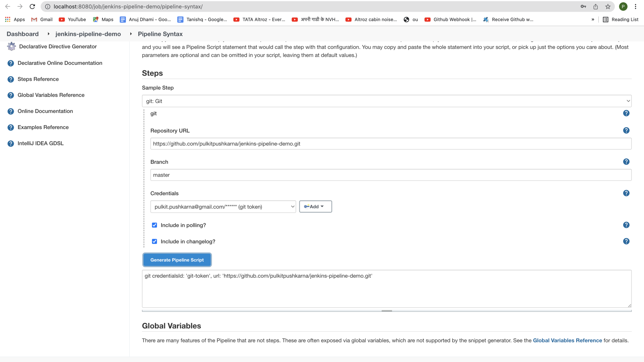Expand Add credentials dropdown button
The width and height of the screenshot is (644, 362).
[x=315, y=206]
